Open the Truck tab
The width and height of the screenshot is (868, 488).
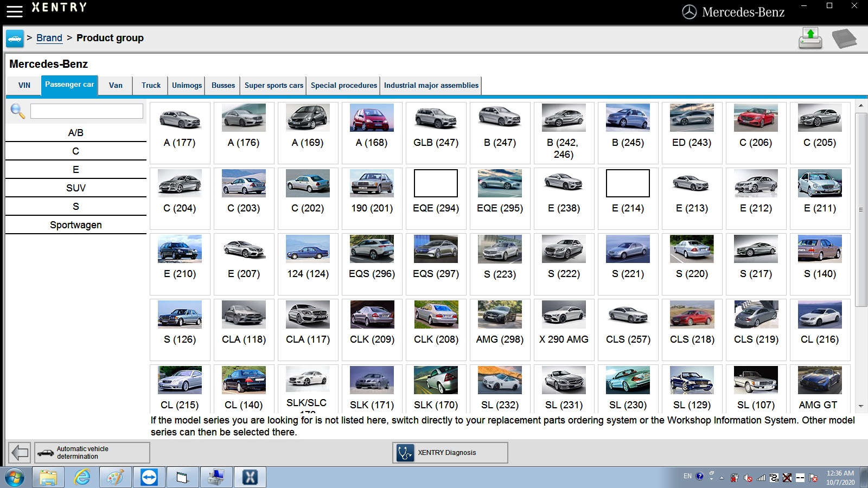(x=151, y=85)
